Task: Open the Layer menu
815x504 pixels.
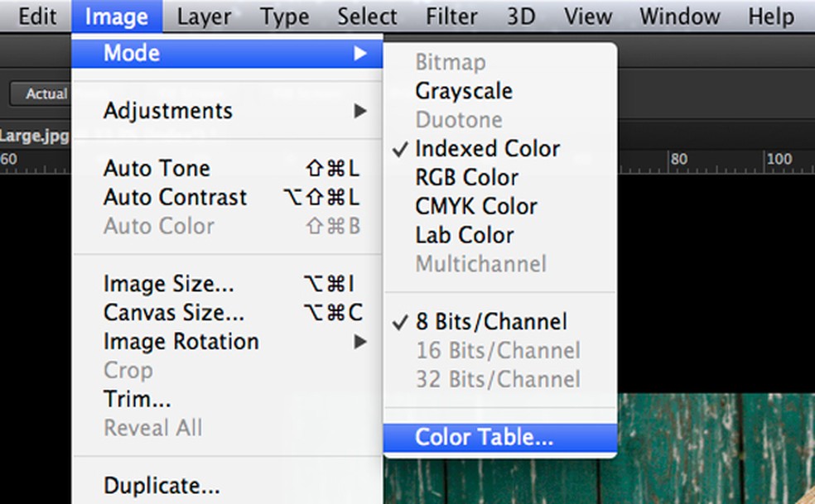Action: (x=204, y=17)
